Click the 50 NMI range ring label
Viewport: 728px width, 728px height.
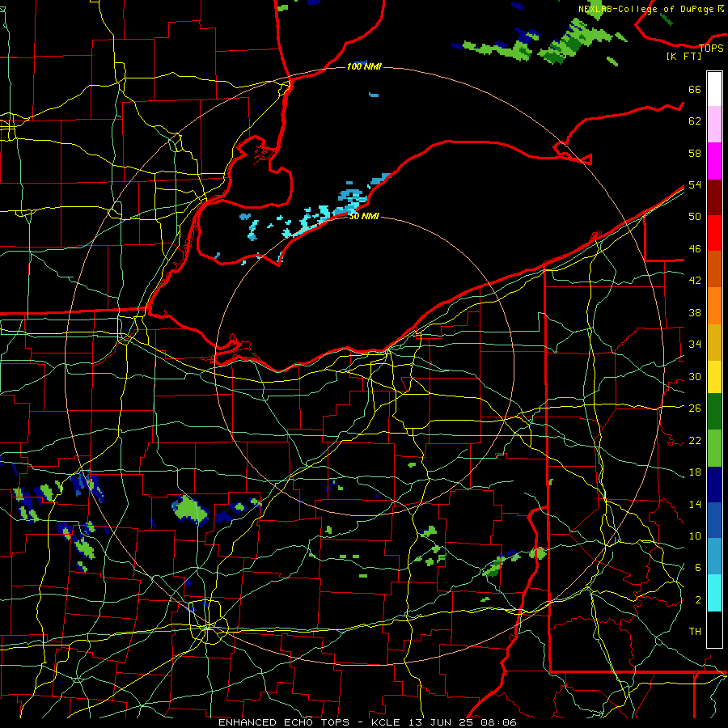pos(365,216)
